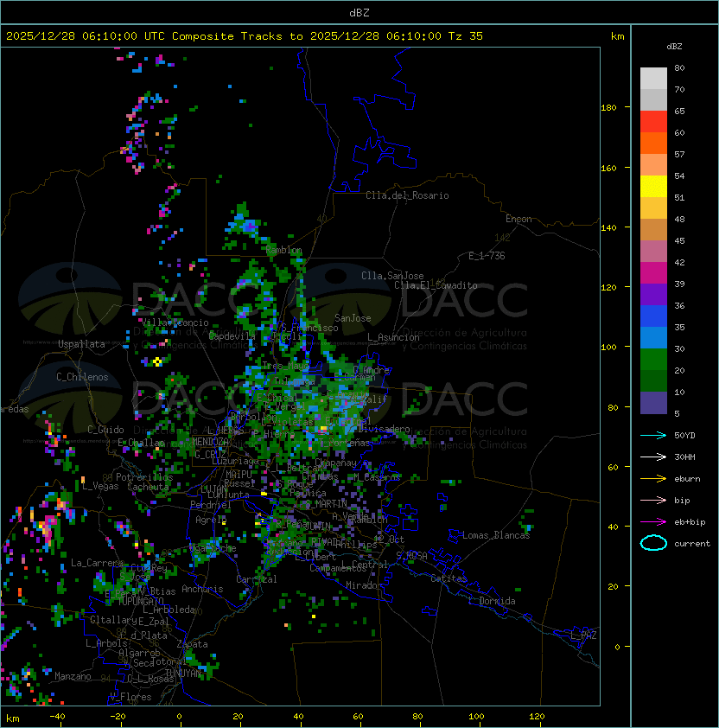Click the 'Clla.del_Rosario' place label

coord(407,195)
